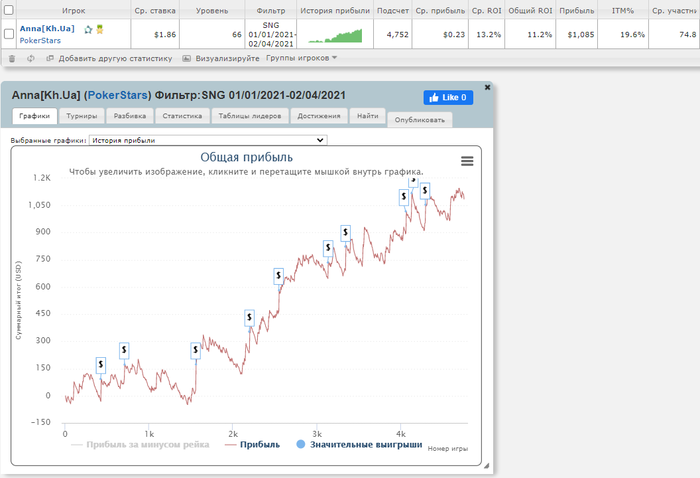
Task: Click the partially hidden top dollar marker near 1.2K
Action: click(413, 181)
